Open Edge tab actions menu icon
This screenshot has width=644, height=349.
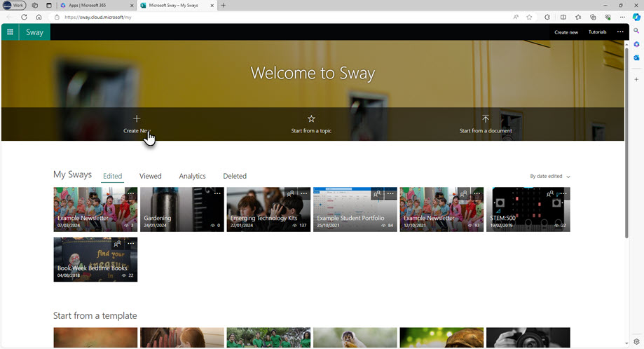[x=48, y=6]
